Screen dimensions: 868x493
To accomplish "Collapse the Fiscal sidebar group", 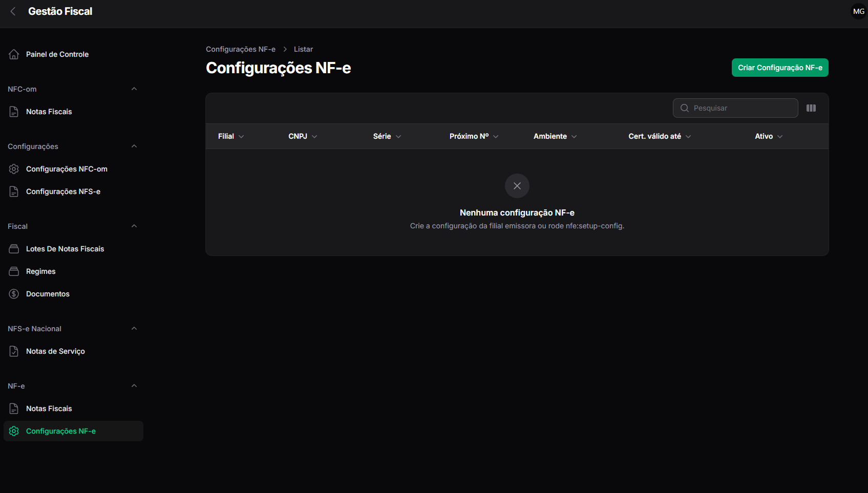I will 134,226.
